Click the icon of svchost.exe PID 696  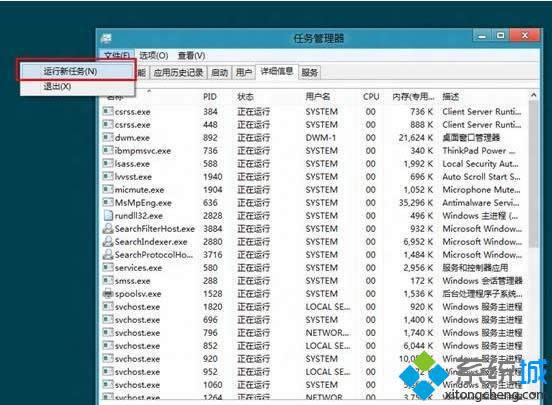(108, 319)
